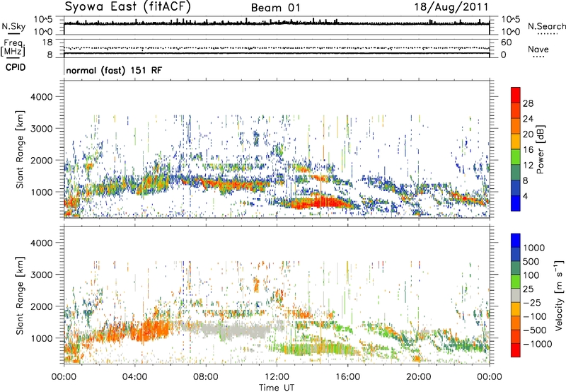Click the '-500' velocity colorbar tick

tap(535, 330)
